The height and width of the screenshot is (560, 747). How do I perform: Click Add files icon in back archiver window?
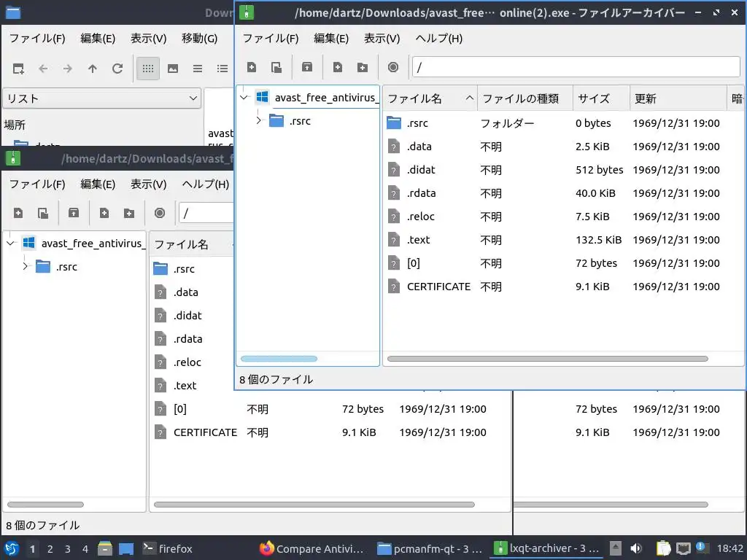104,214
